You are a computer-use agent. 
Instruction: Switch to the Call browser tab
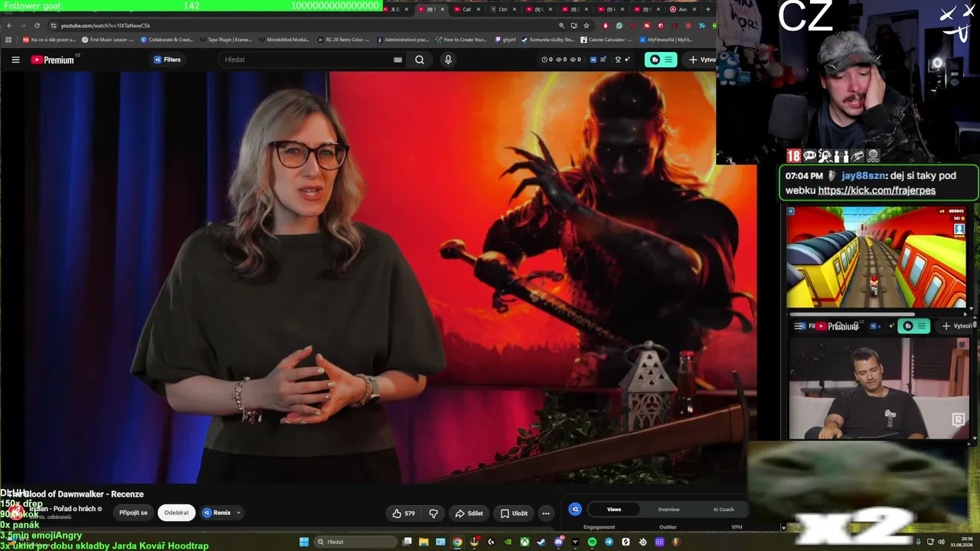[466, 9]
